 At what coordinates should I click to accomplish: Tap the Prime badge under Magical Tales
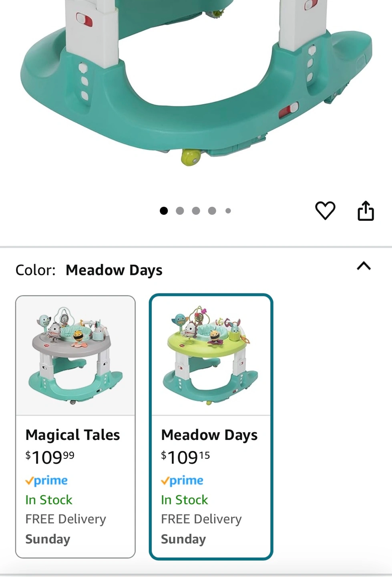coord(46,480)
